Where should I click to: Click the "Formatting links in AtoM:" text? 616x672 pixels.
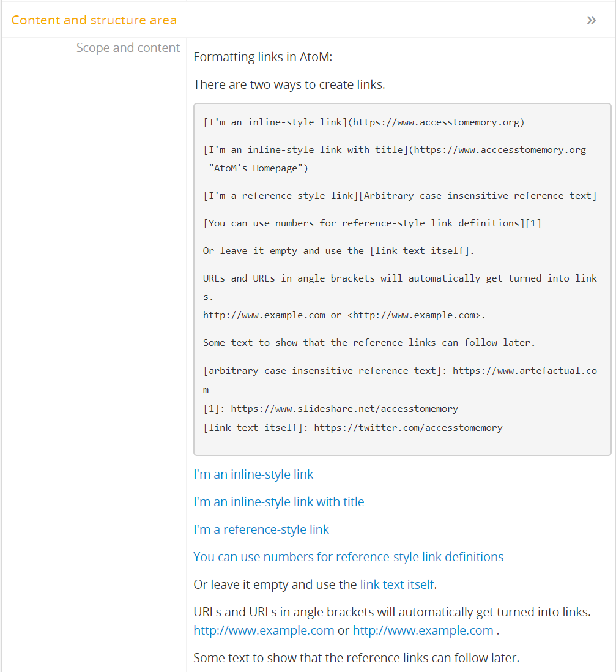click(x=262, y=57)
